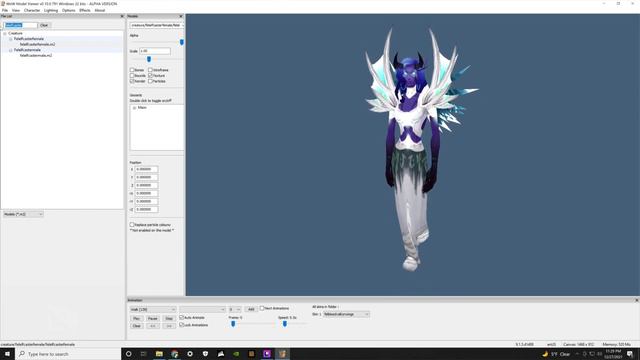Click the Clear button in Animation panel
Image resolution: width=640 pixels, height=360 pixels.
[136, 326]
